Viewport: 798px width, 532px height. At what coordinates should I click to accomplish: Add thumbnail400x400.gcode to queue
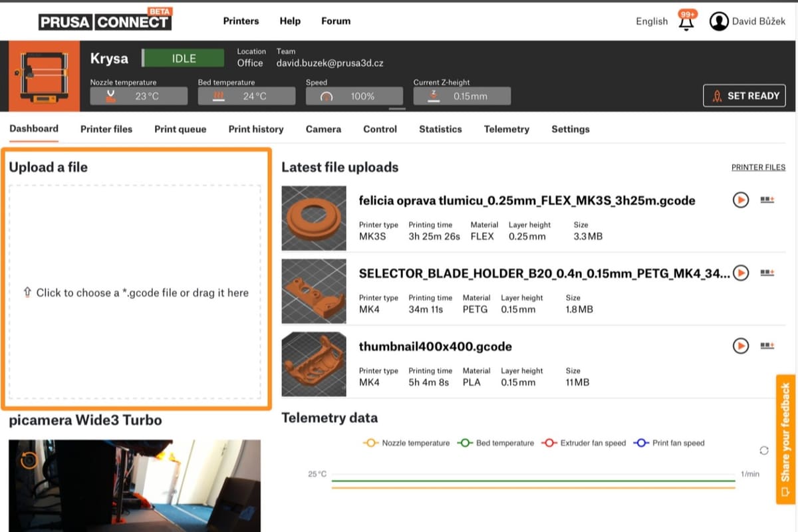pyautogui.click(x=767, y=346)
